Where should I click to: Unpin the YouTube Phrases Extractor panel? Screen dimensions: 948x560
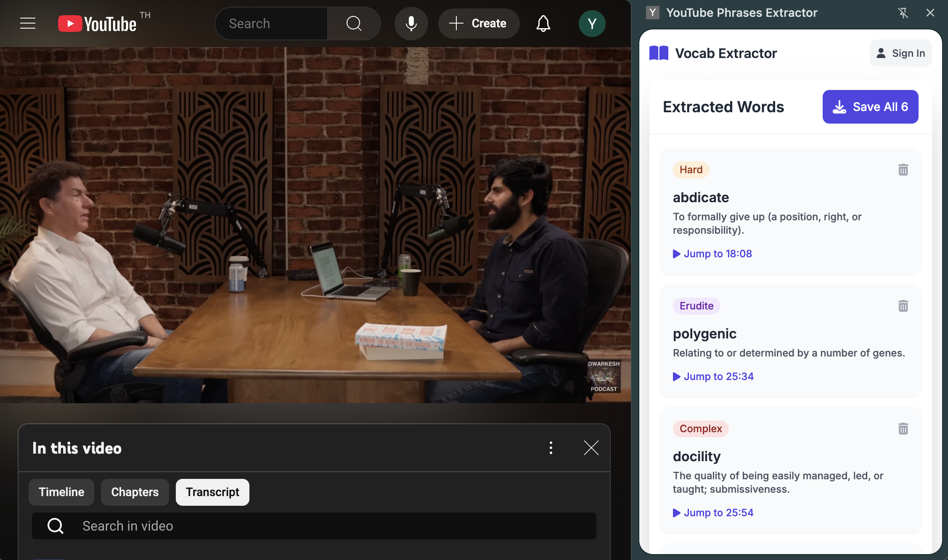903,13
